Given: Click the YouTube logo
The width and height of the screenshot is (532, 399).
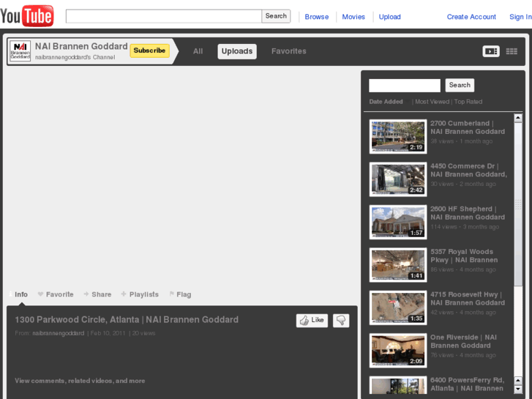Looking at the screenshot, I should (x=27, y=15).
